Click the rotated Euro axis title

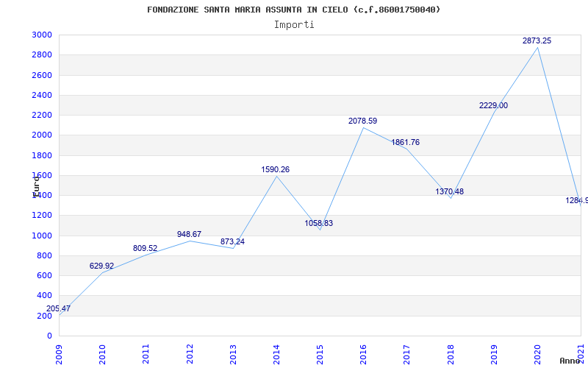tap(35, 186)
